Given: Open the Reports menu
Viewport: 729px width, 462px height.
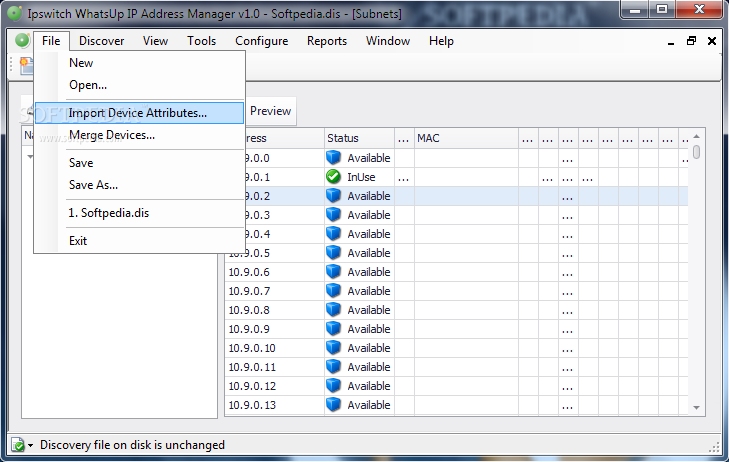Looking at the screenshot, I should tap(327, 41).
